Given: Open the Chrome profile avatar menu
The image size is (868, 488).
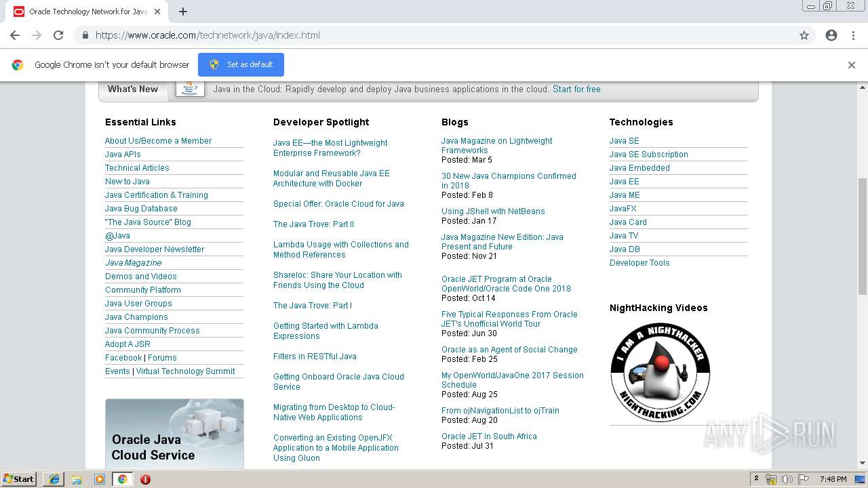Looking at the screenshot, I should [831, 35].
